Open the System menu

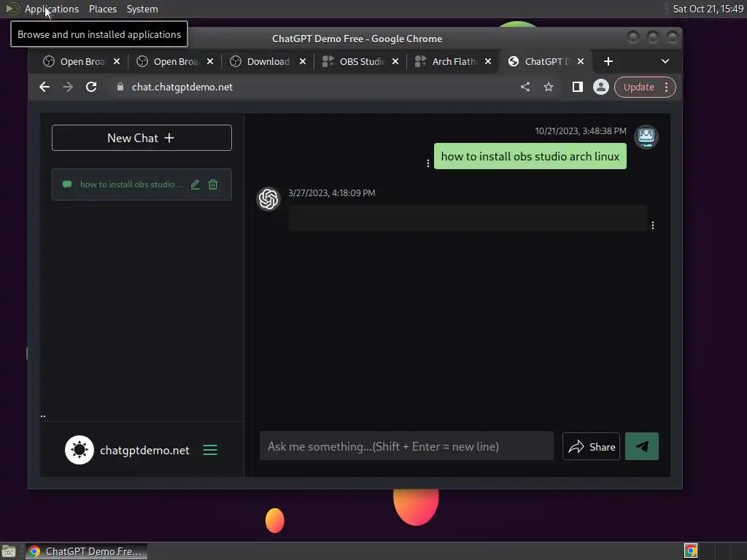coord(142,9)
